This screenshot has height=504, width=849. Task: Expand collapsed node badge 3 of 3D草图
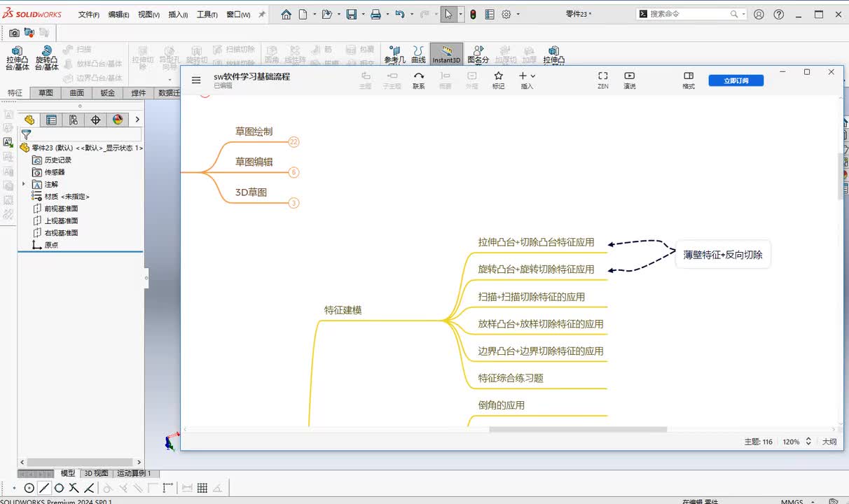pos(294,203)
